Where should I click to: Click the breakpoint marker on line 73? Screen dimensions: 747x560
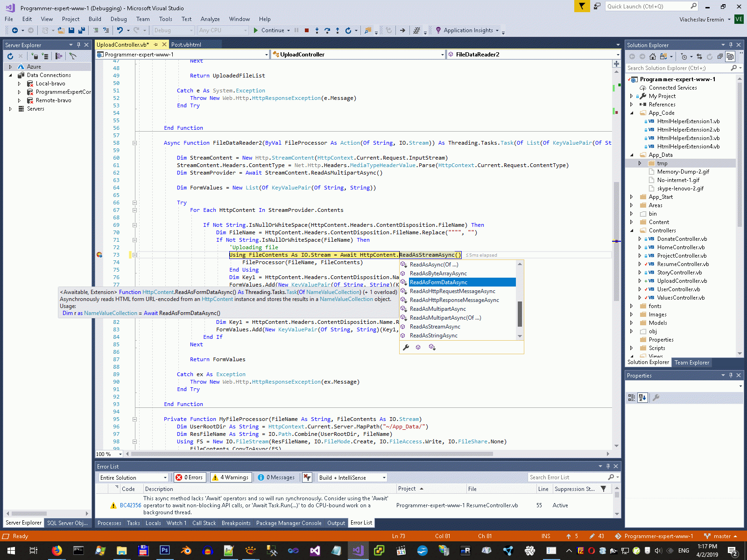(x=99, y=255)
